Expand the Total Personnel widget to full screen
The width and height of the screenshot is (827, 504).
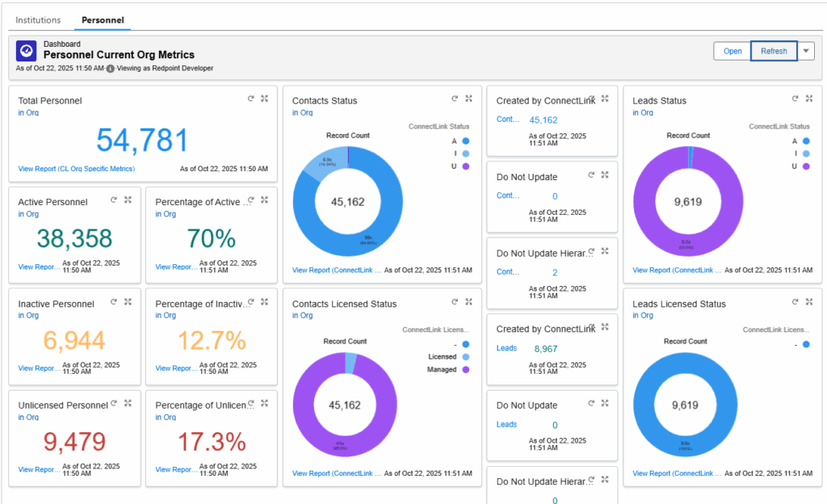[264, 98]
